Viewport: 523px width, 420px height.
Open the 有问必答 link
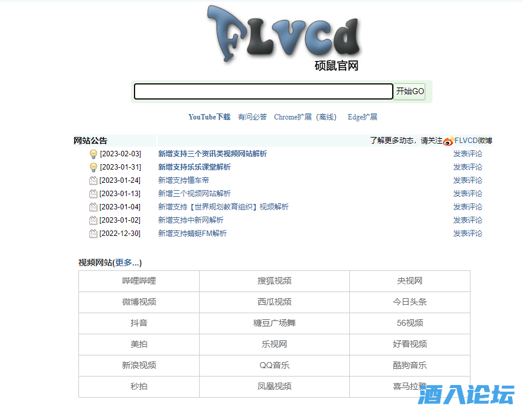252,117
